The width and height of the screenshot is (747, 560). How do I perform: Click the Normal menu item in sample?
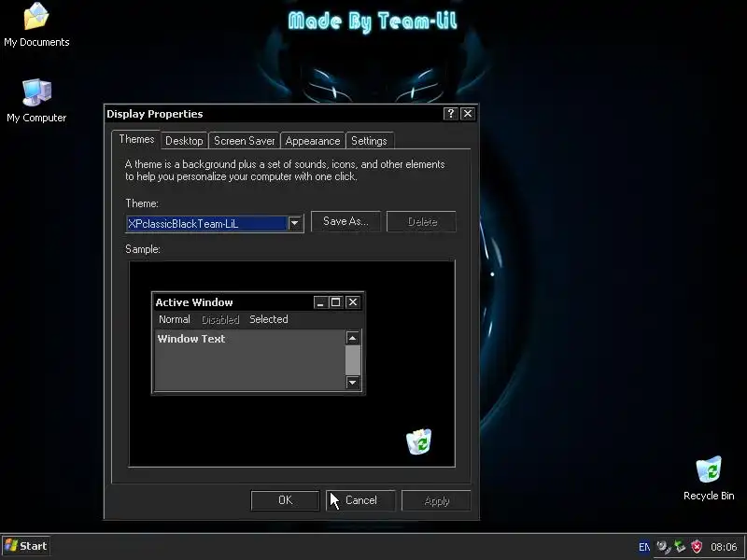[175, 319]
